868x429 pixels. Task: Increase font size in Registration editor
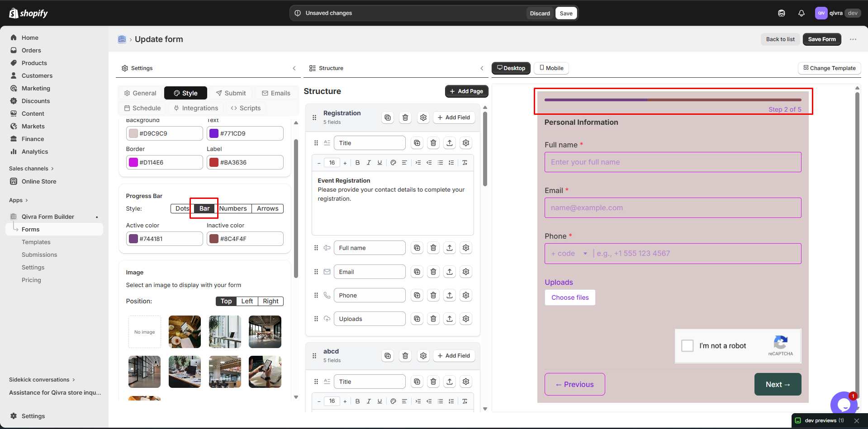(x=345, y=163)
